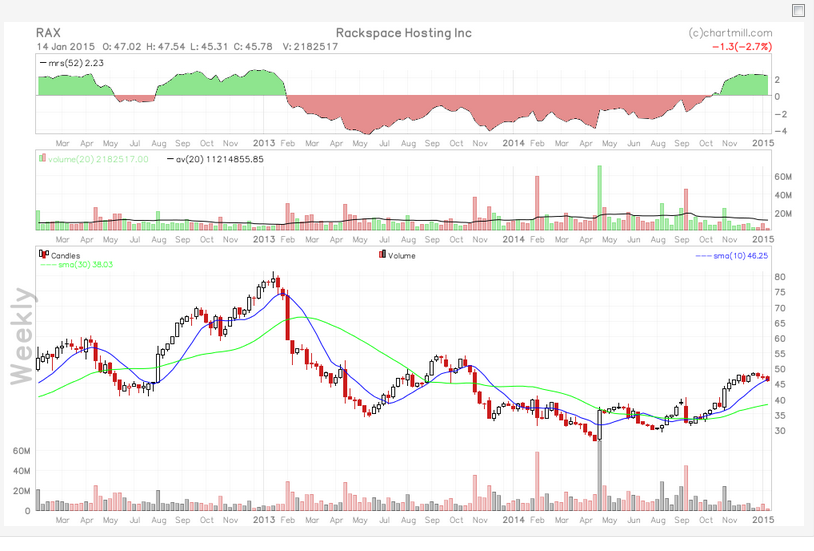Click 2015 on the mrs panel axis
Screen dimensions: 814x551
tap(763, 143)
